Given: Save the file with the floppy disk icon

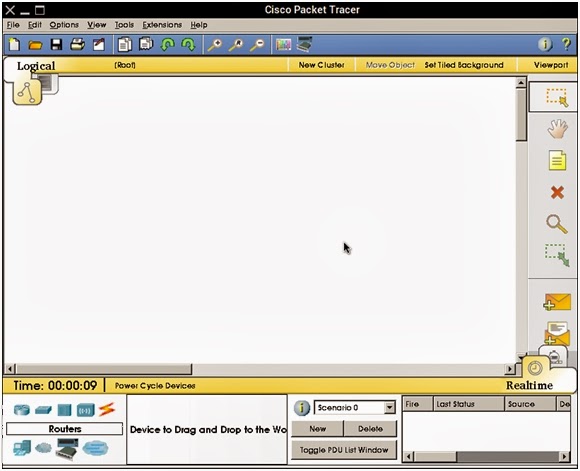Looking at the screenshot, I should (x=57, y=45).
